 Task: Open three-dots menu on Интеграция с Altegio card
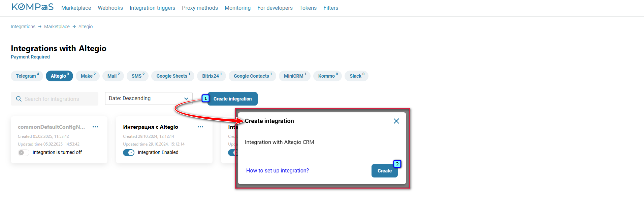pos(200,127)
